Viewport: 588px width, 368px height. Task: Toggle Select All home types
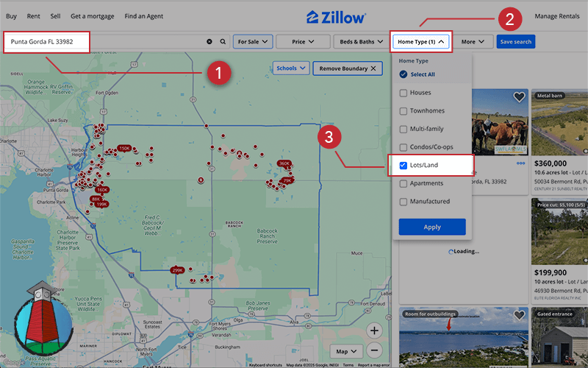pos(403,74)
